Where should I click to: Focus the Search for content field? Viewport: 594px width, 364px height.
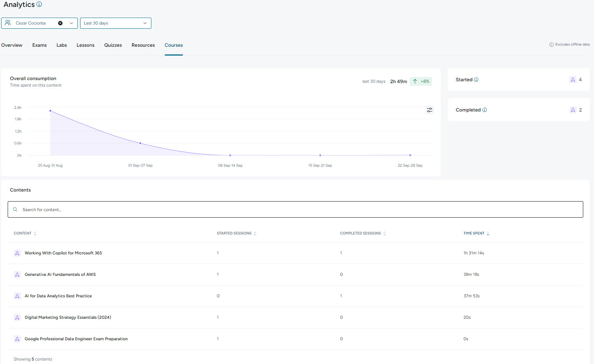tap(295, 210)
